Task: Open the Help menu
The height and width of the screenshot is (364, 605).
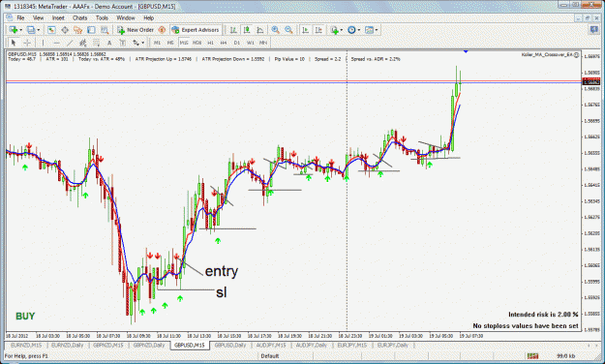Action: (148, 17)
